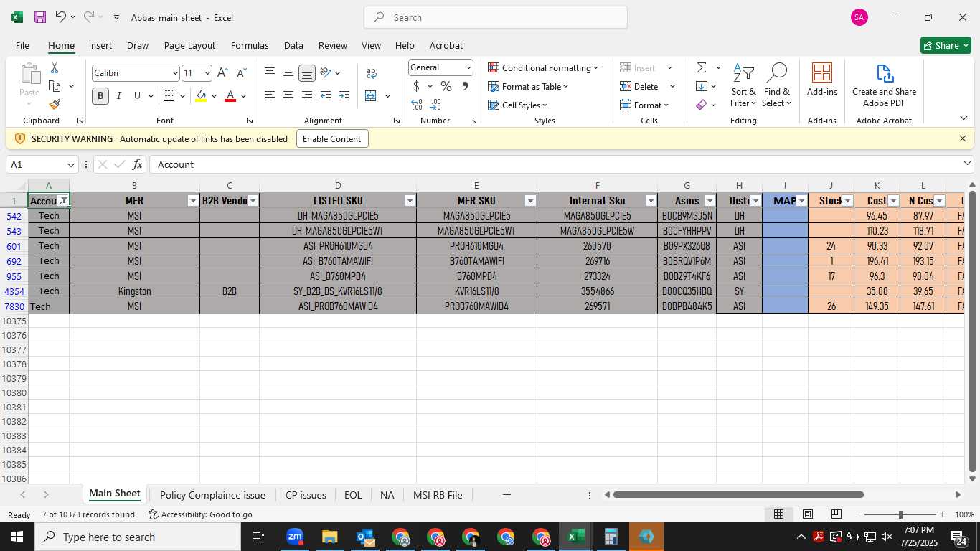Click the Undo arrow icon
The height and width of the screenshot is (551, 980).
coord(61,17)
